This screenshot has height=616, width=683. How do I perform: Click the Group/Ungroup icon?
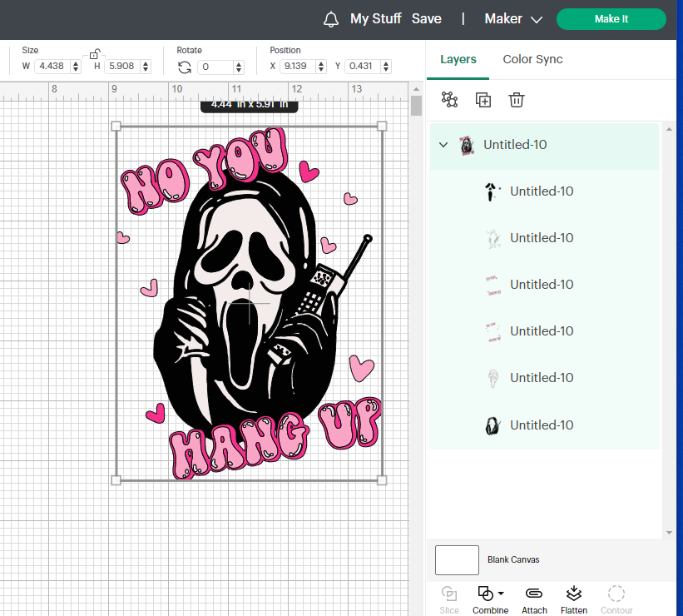pos(449,100)
